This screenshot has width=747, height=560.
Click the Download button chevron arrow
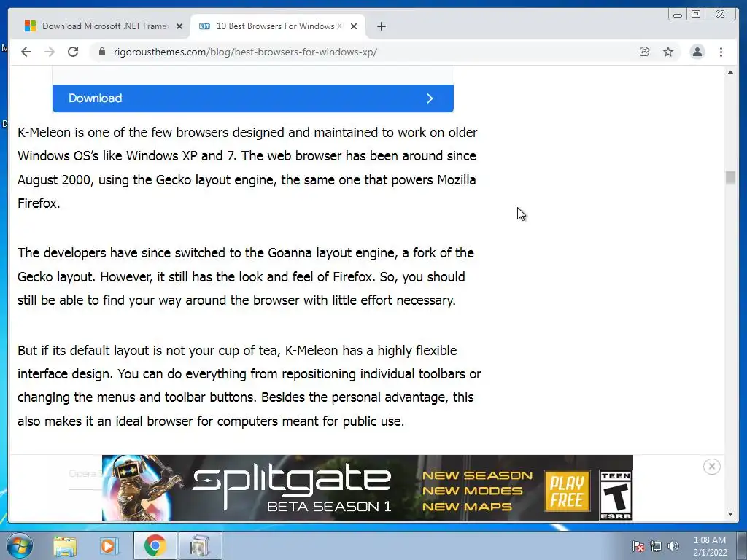pos(430,98)
